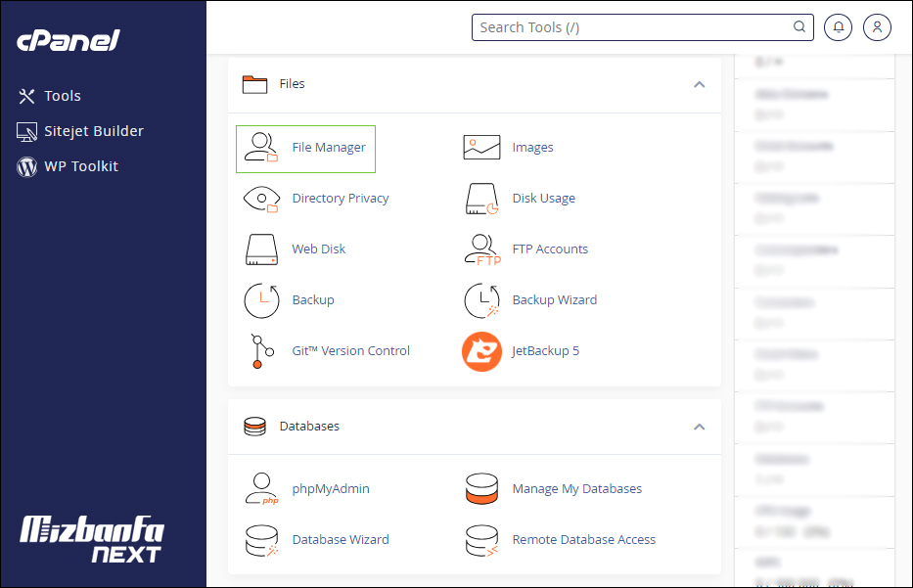The image size is (913, 588).
Task: Go to the Images link
Action: click(x=532, y=148)
